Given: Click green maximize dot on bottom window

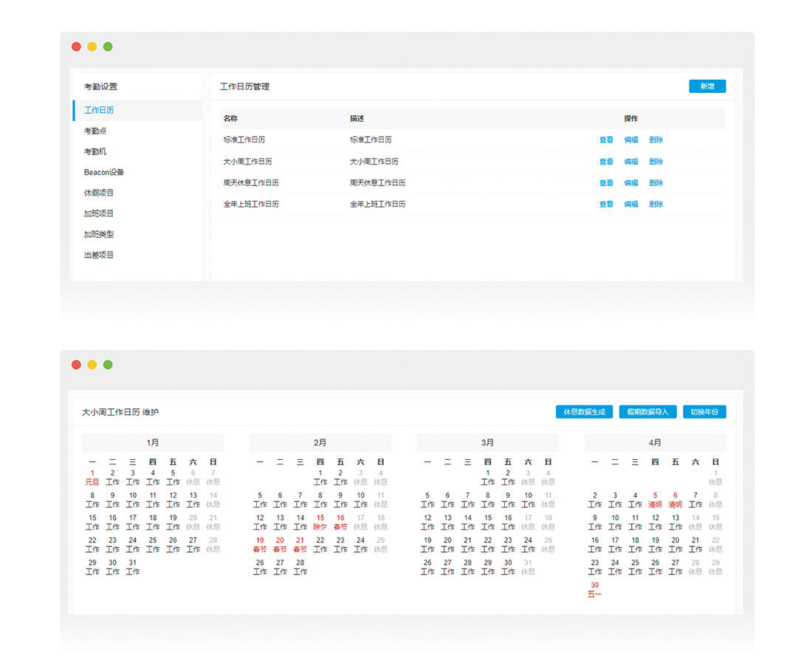Looking at the screenshot, I should tap(108, 365).
